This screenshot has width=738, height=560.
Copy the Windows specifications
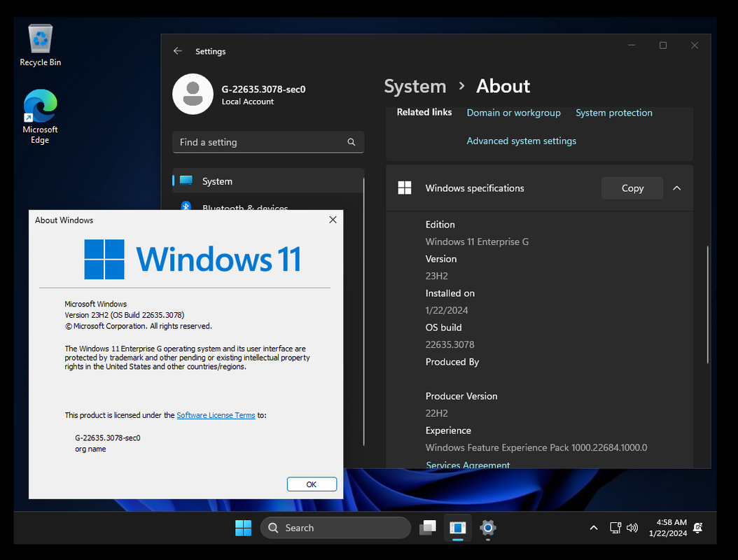(x=632, y=188)
